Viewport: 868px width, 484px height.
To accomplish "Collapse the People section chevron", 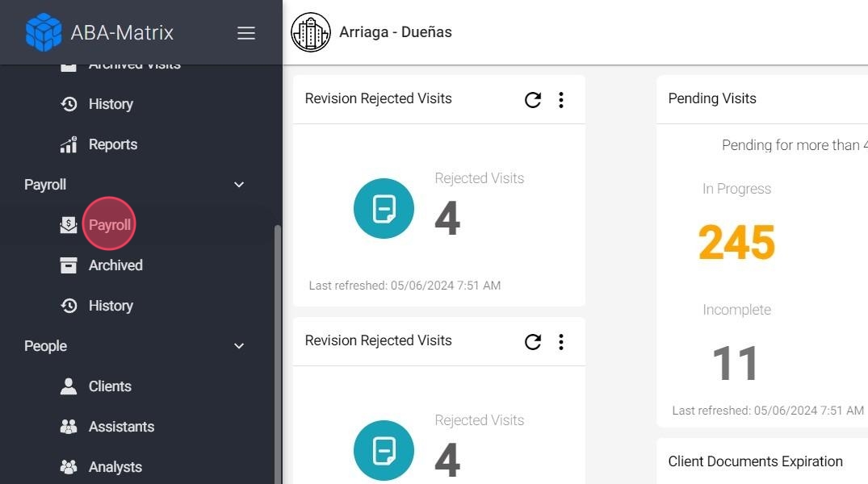I will click(x=239, y=346).
